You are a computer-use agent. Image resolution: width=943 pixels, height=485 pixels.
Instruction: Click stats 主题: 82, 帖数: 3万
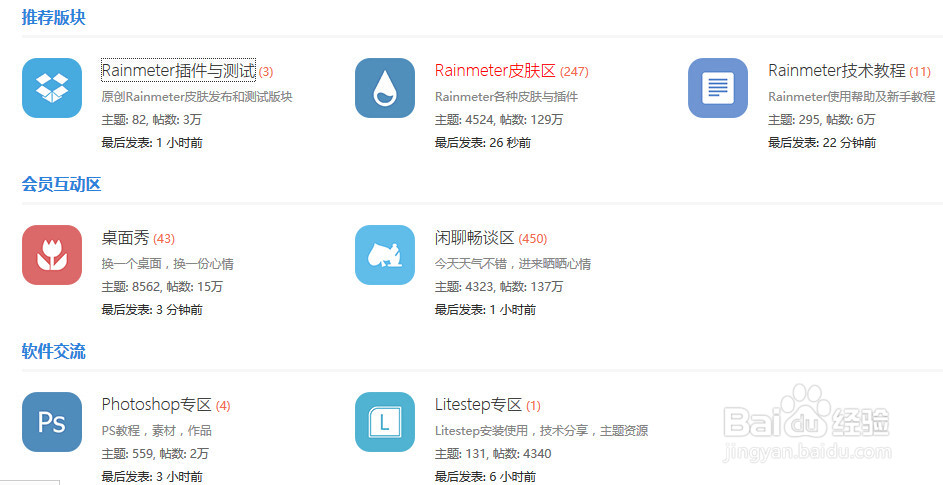click(x=152, y=120)
